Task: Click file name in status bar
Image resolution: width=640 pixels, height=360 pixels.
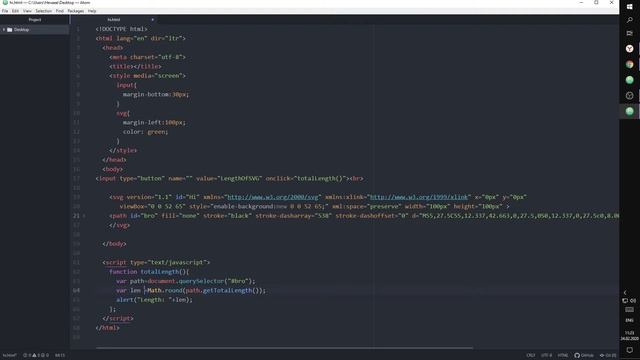Action: pyautogui.click(x=9, y=356)
